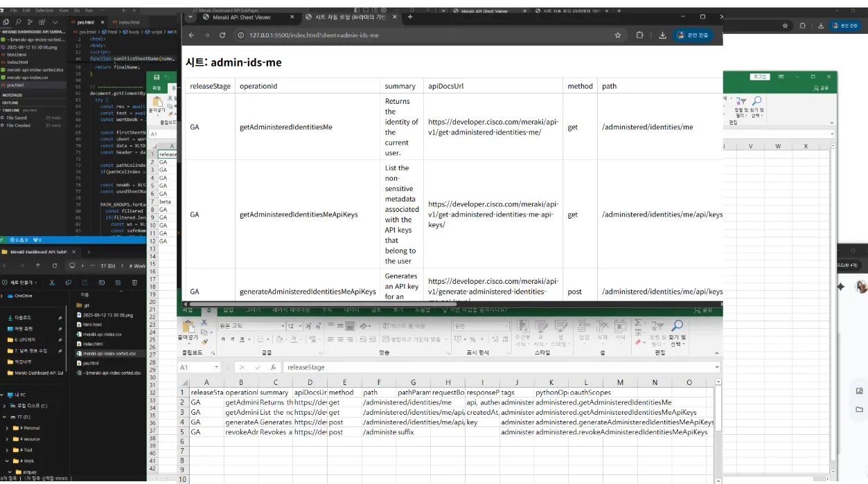
Task: Click the Excel Format Painter brush icon
Action: coord(205,341)
